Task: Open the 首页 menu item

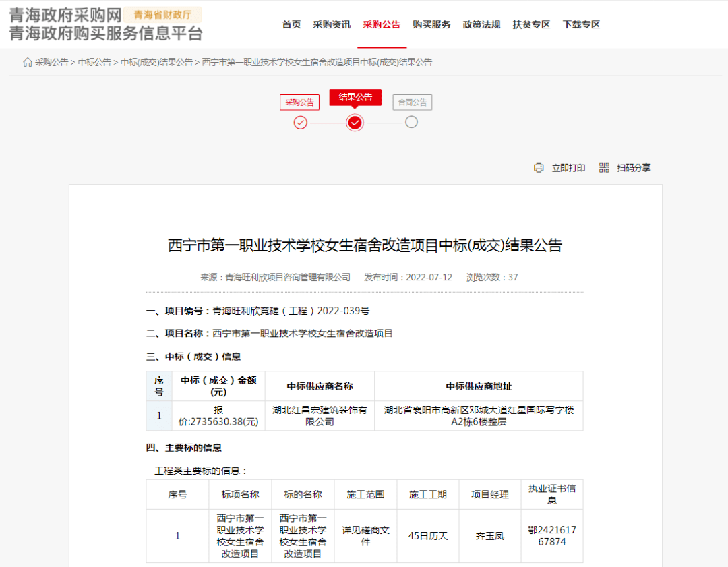Action: coord(291,25)
